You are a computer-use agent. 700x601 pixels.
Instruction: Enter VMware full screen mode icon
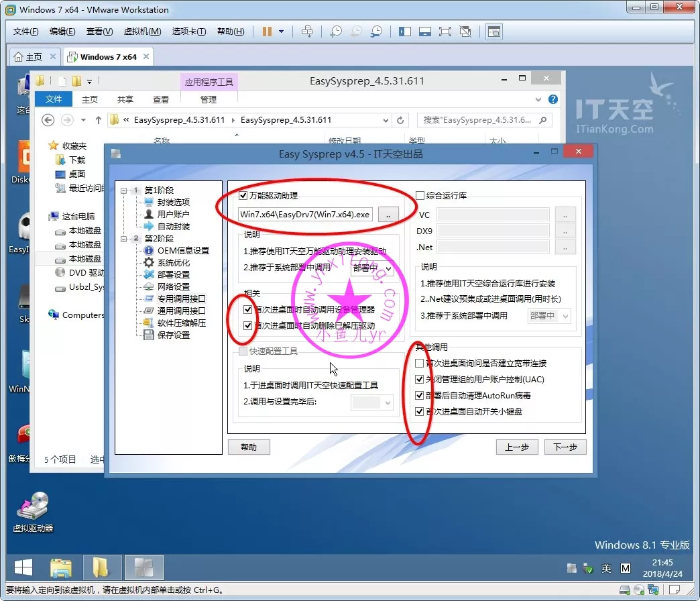coord(445,32)
